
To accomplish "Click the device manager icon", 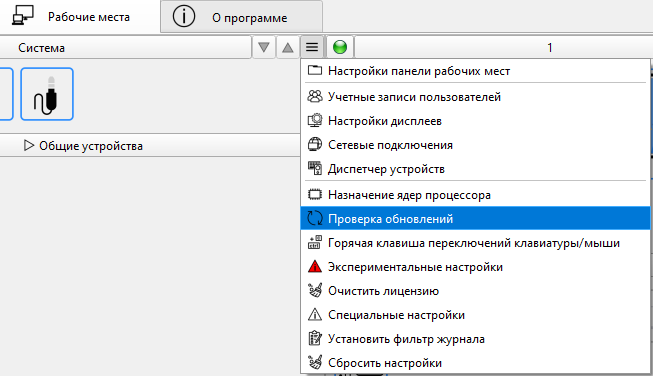I will [x=315, y=169].
